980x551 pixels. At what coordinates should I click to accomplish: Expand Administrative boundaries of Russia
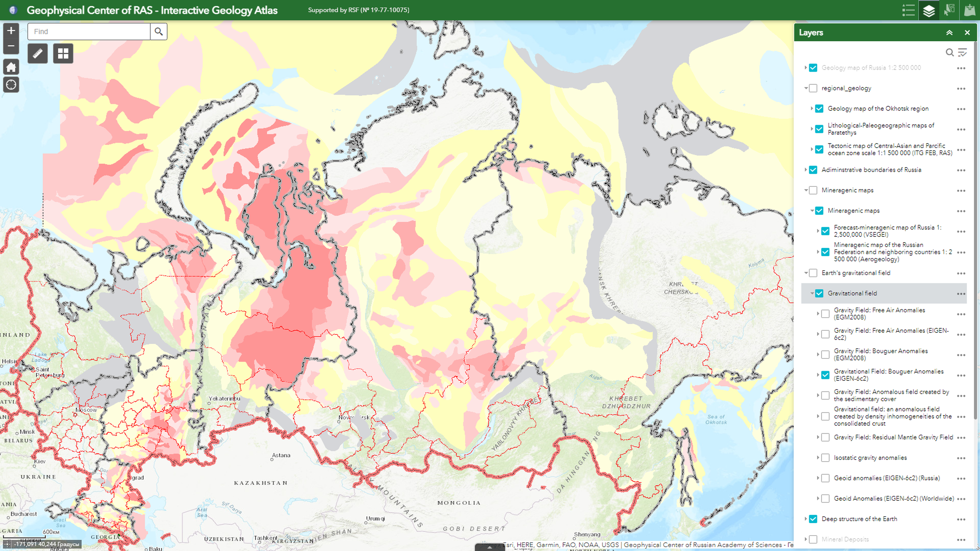click(805, 170)
